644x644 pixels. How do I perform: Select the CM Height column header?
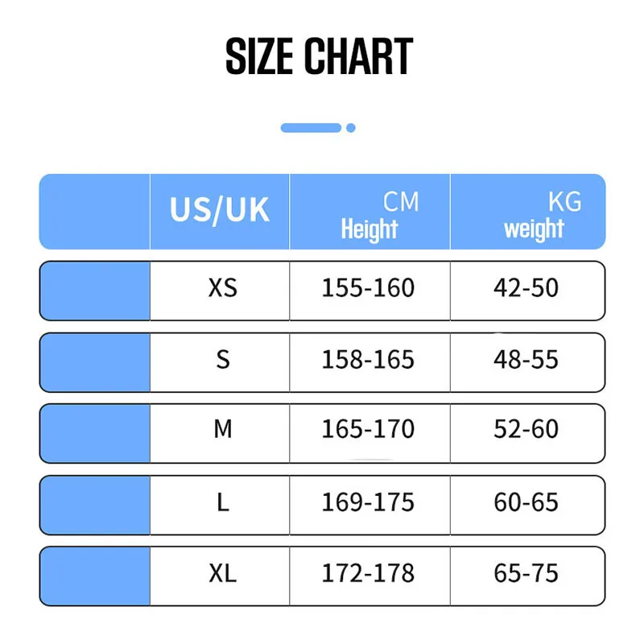point(370,214)
